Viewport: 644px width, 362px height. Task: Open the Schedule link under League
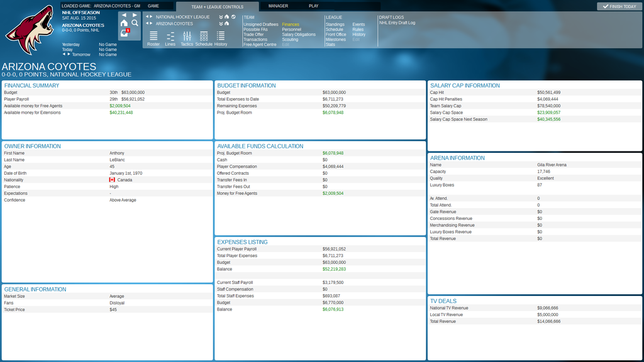pos(335,30)
